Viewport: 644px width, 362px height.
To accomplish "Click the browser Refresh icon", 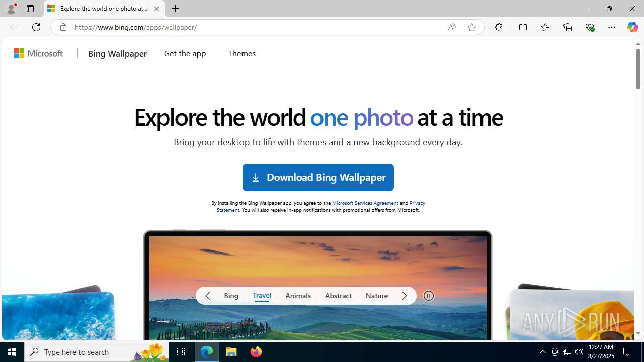I will (x=36, y=27).
